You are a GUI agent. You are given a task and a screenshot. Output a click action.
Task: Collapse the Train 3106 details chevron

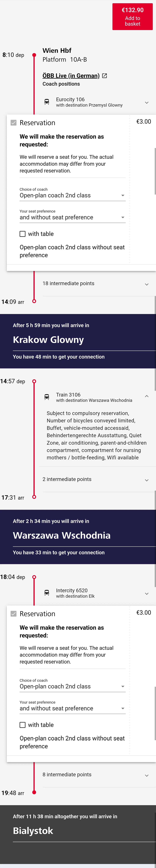pyautogui.click(x=147, y=396)
